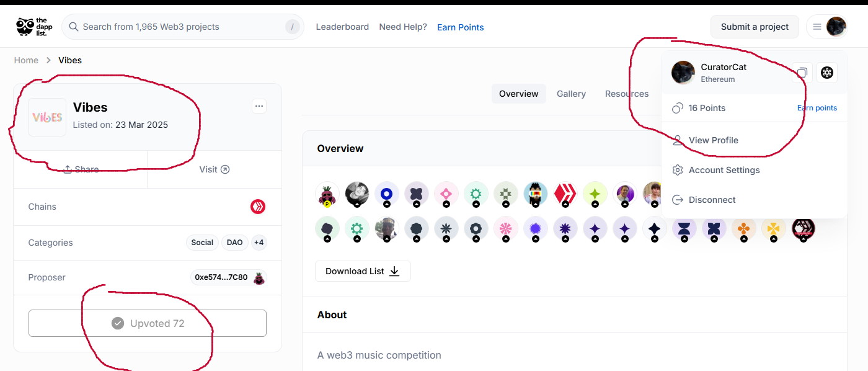Click the magnifier icon in search bar
Image resolution: width=868 pixels, height=371 pixels.
pyautogui.click(x=74, y=27)
